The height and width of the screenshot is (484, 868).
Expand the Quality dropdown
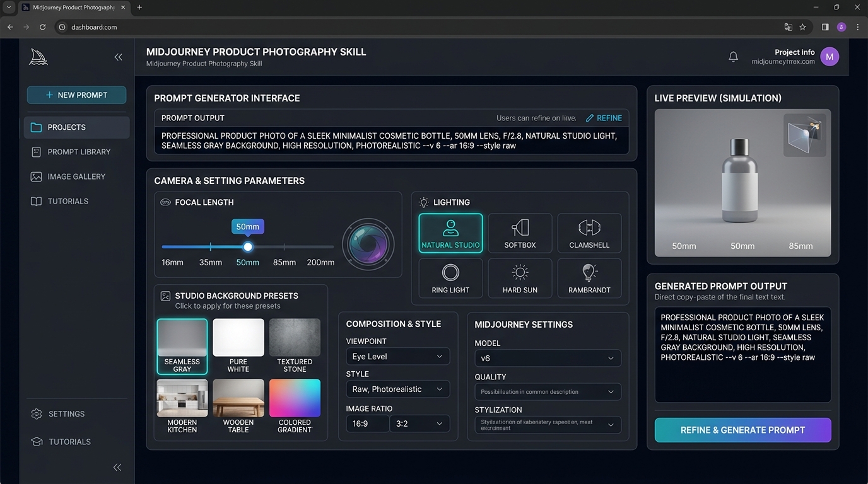[548, 391]
